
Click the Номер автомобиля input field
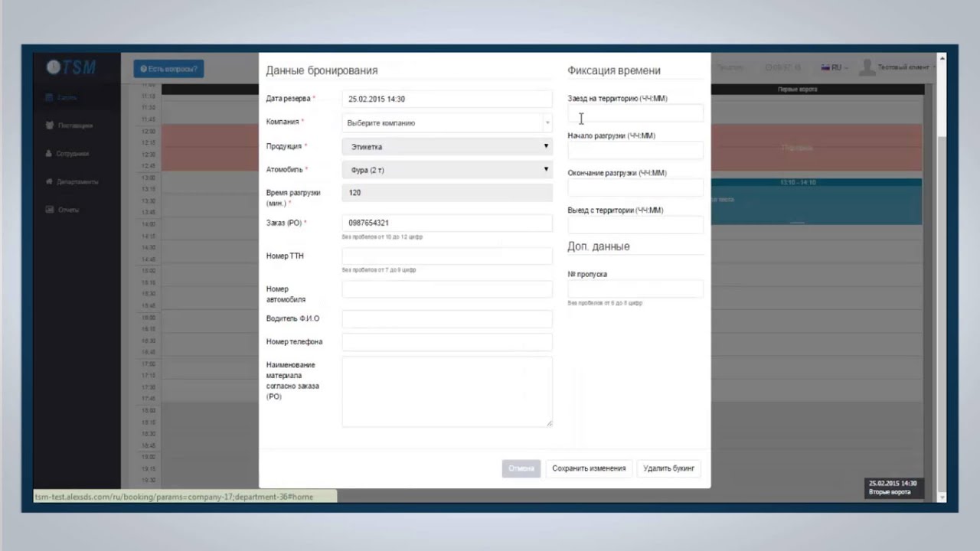(447, 289)
